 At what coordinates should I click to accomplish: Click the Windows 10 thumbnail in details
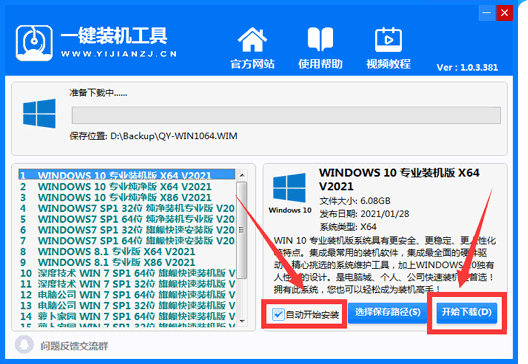(x=290, y=187)
